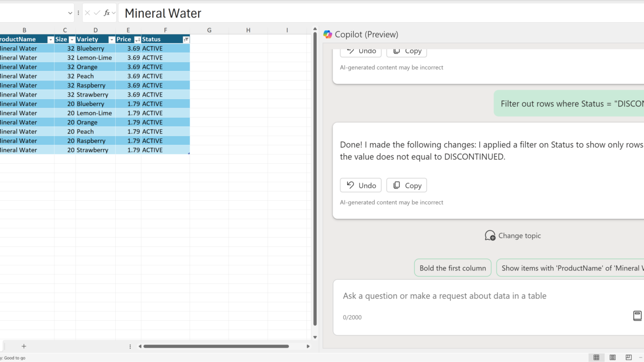Switch to Normal view icon
The width and height of the screenshot is (644, 362).
[596, 357]
